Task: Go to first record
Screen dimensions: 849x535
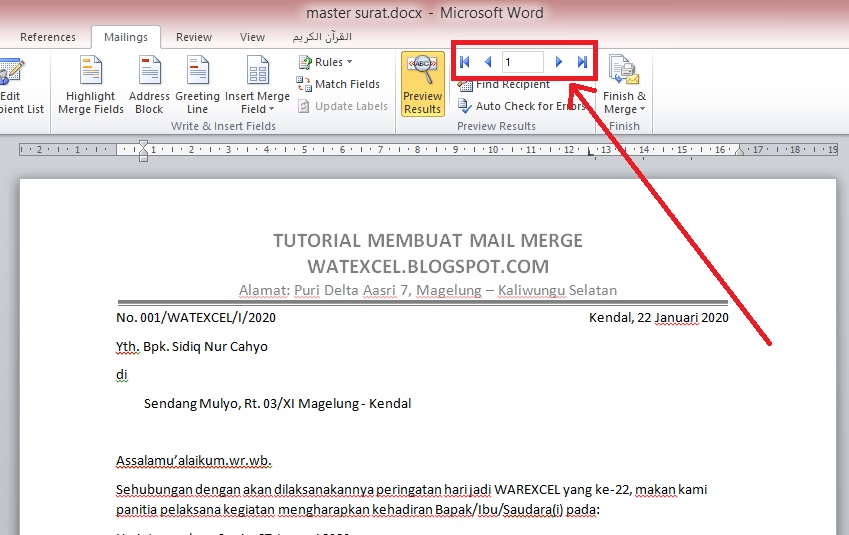Action: click(x=465, y=62)
